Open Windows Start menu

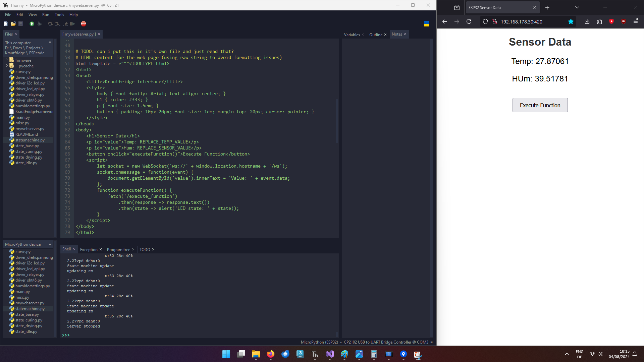coord(226,354)
